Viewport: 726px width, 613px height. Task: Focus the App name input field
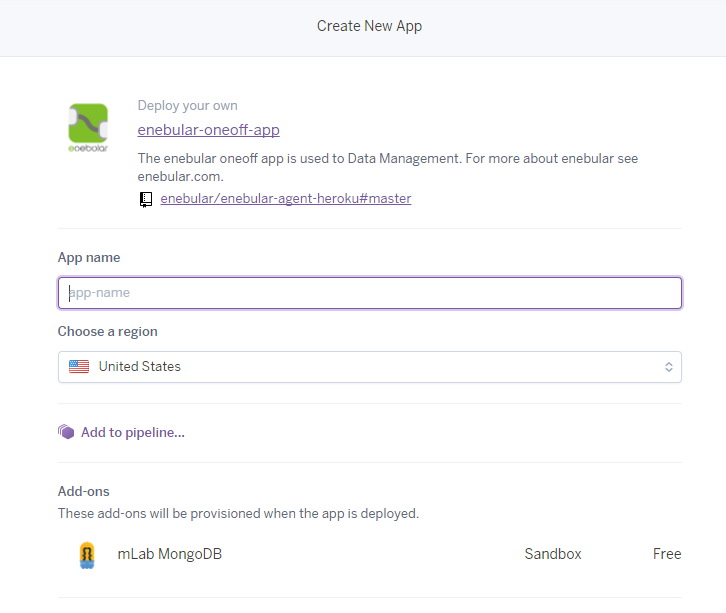tap(370, 293)
